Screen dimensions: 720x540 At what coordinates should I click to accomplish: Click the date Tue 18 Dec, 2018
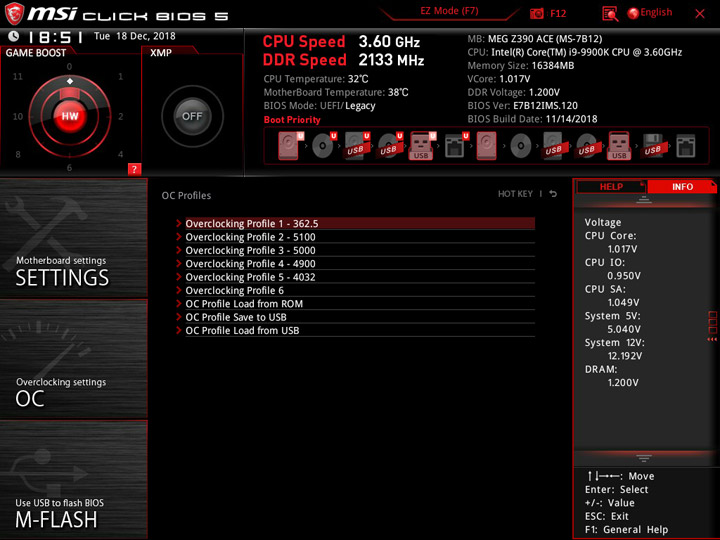pos(135,36)
